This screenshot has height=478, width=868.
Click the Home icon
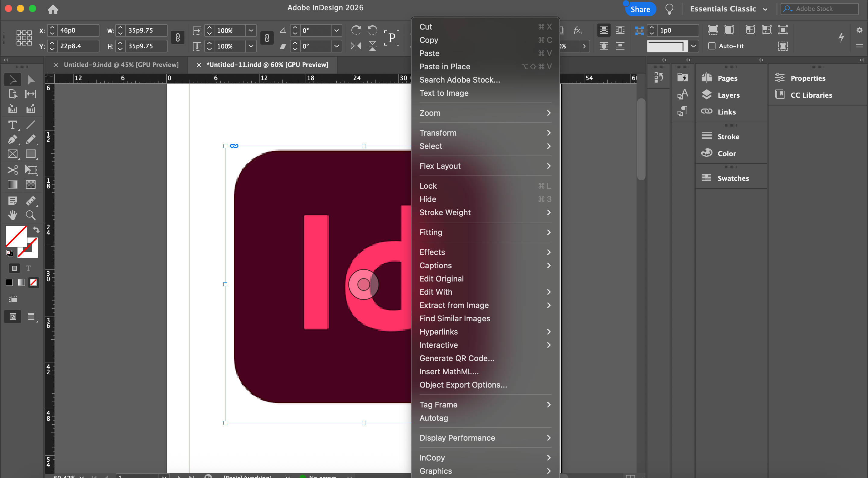coord(53,9)
